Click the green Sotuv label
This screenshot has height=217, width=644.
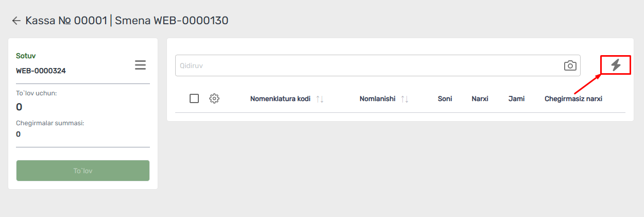coord(26,56)
